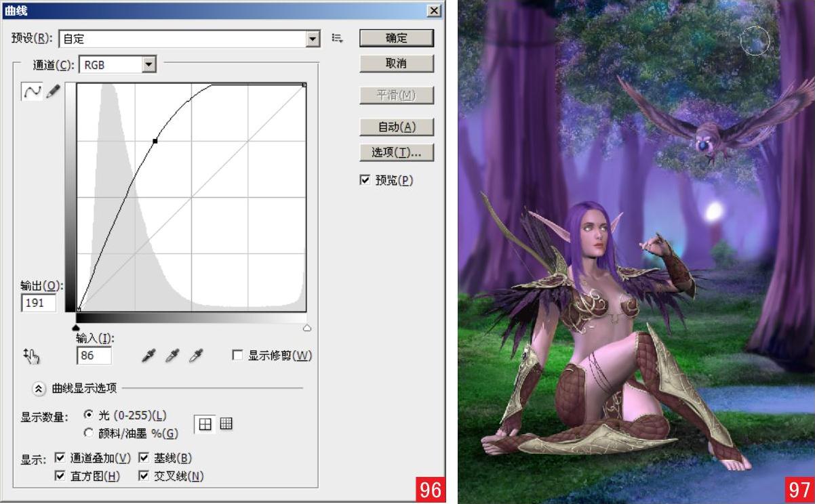The width and height of the screenshot is (815, 504).
Task: Choose the detailed 10x10 grid icon
Action: [226, 424]
